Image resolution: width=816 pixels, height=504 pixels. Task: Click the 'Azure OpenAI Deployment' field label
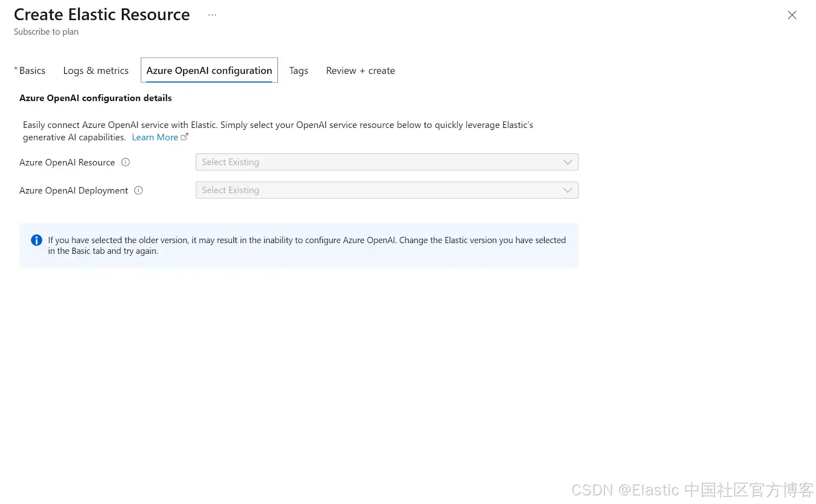point(74,190)
